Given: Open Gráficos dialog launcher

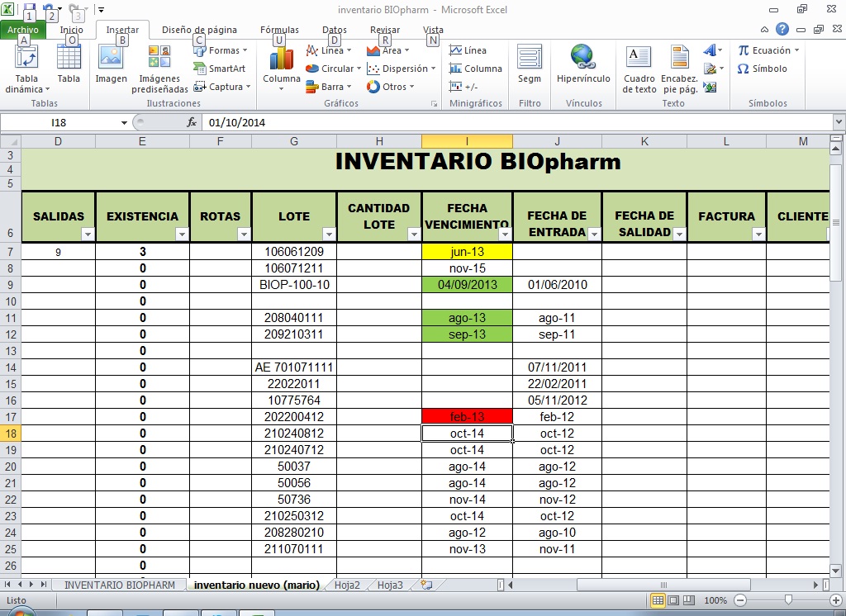Looking at the screenshot, I should point(435,103).
